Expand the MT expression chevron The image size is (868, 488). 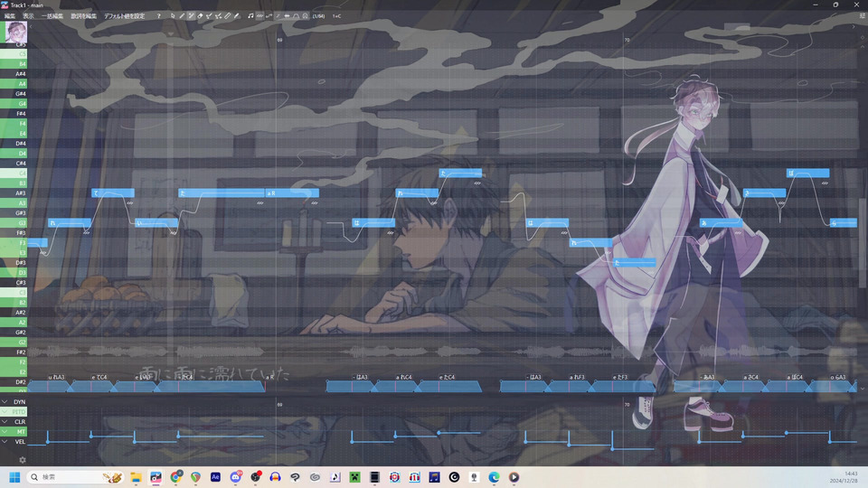5,432
